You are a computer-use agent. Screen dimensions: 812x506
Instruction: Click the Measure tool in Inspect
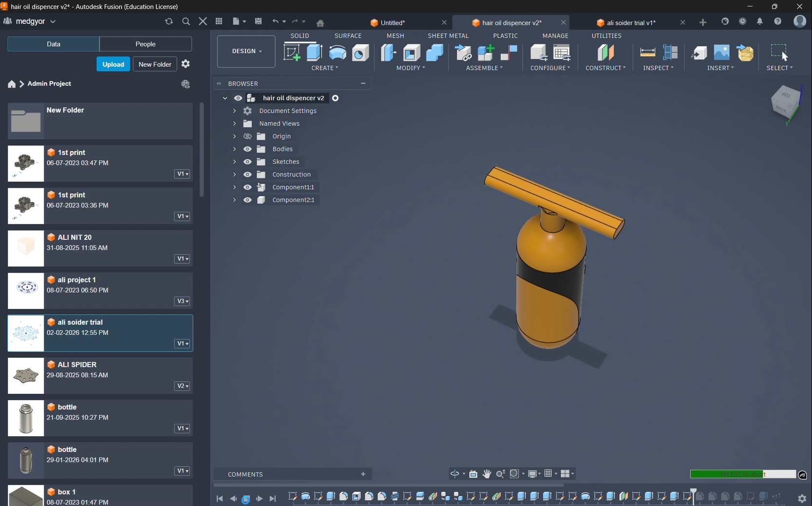[x=647, y=53]
